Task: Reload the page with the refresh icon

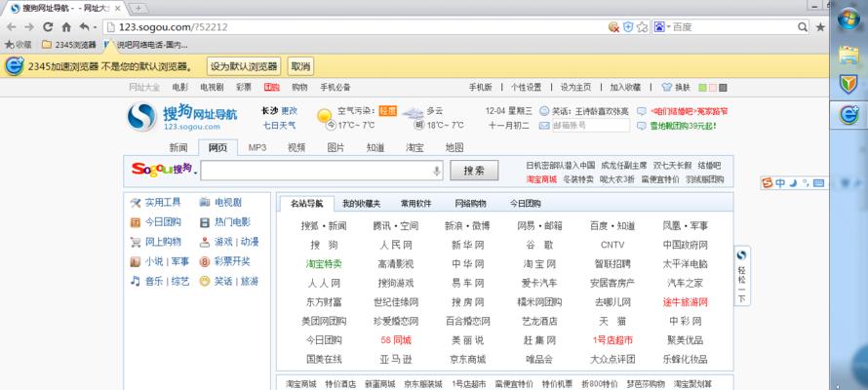Action: [x=48, y=27]
